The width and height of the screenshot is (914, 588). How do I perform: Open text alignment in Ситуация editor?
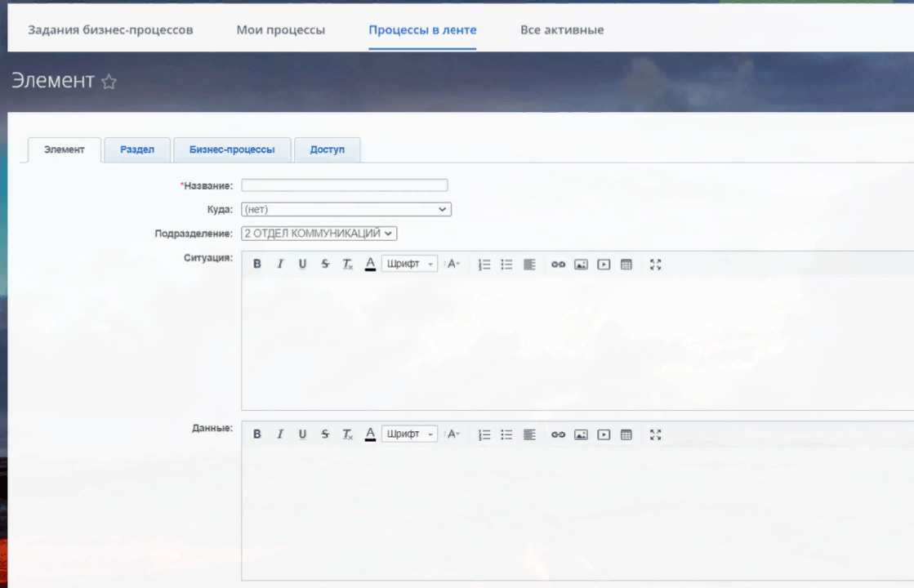(529, 265)
